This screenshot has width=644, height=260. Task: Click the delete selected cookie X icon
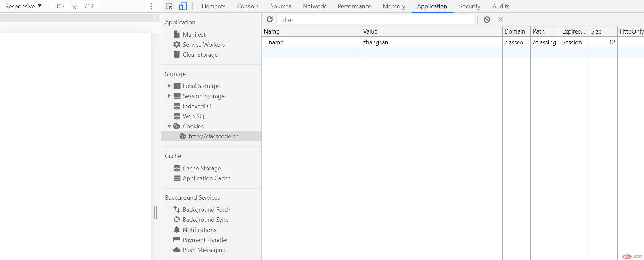coord(501,20)
